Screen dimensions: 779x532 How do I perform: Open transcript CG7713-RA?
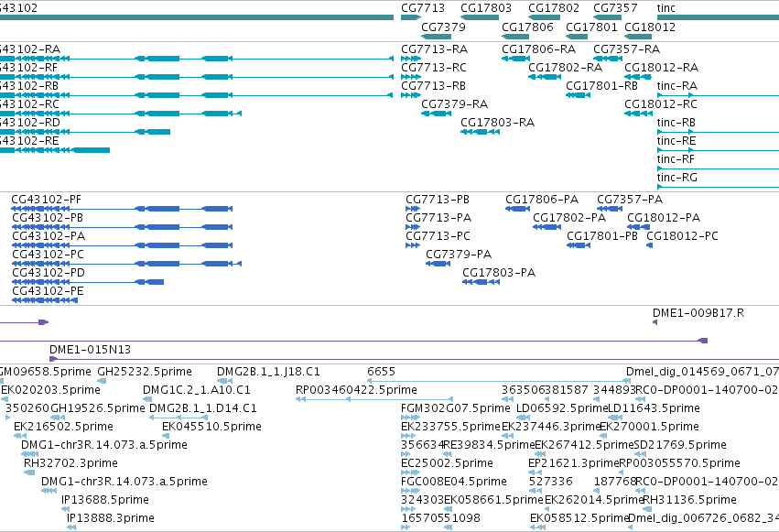[411, 59]
